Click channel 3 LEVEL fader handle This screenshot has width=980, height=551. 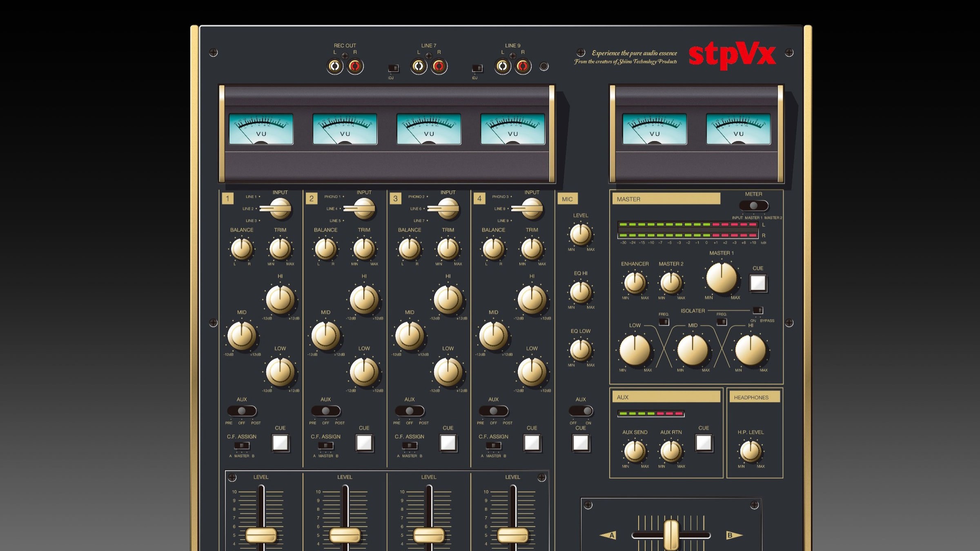(429, 535)
